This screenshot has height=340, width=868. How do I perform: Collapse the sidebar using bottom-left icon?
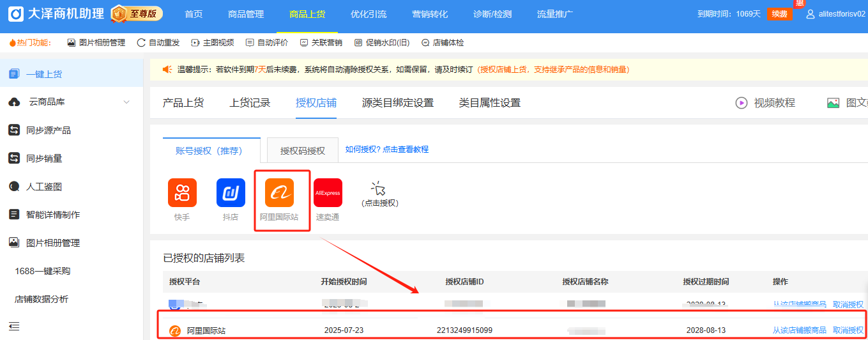pos(14,327)
